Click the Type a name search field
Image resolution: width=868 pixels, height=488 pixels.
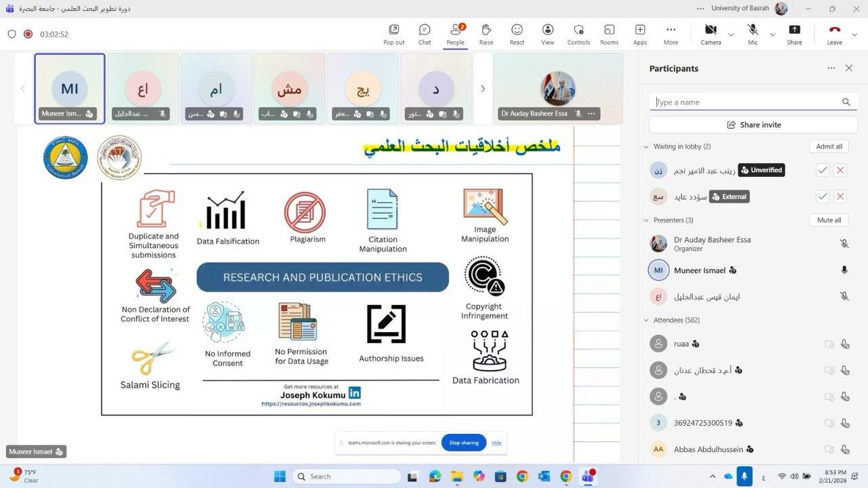coord(746,102)
